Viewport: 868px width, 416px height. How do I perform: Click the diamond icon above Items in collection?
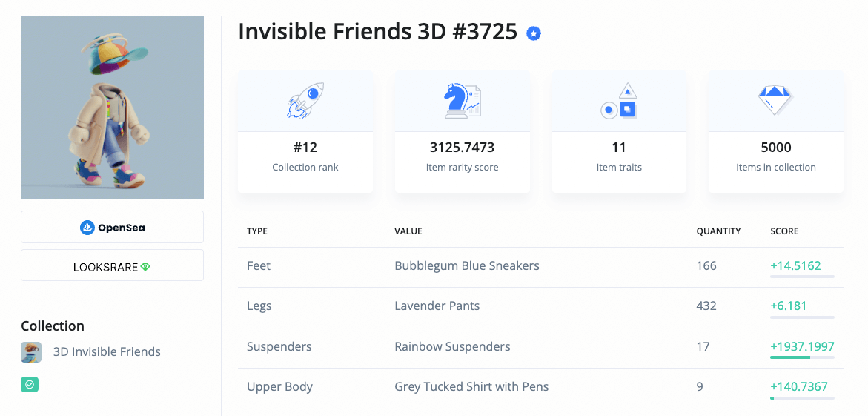coord(775,100)
